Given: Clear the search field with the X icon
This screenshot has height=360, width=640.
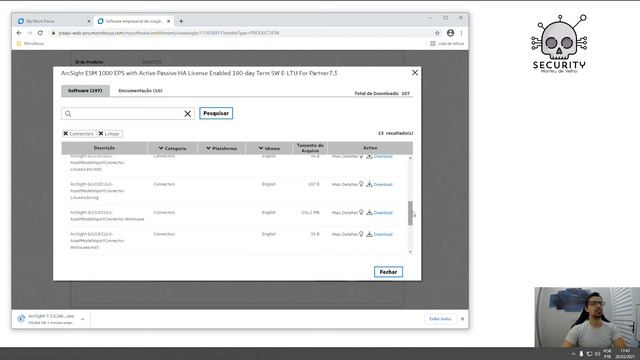Looking at the screenshot, I should point(187,113).
